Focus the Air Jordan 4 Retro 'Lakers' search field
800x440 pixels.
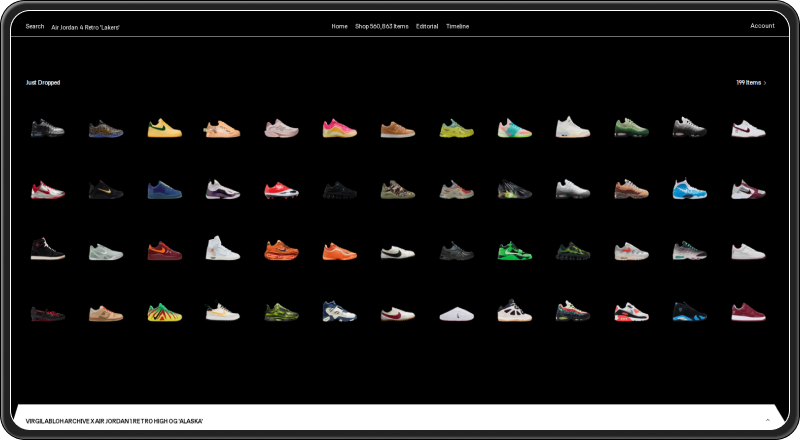pos(86,27)
